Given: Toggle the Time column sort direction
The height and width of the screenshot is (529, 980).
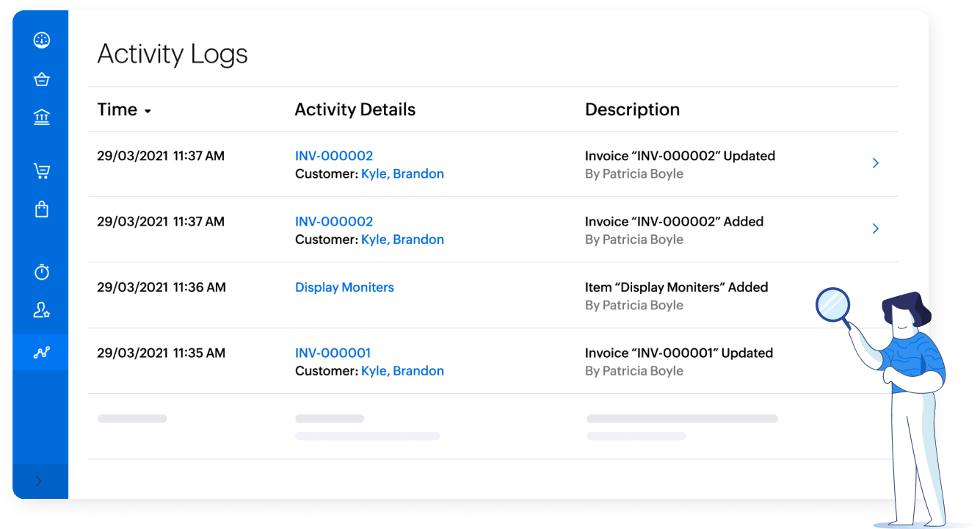Looking at the screenshot, I should point(148,110).
